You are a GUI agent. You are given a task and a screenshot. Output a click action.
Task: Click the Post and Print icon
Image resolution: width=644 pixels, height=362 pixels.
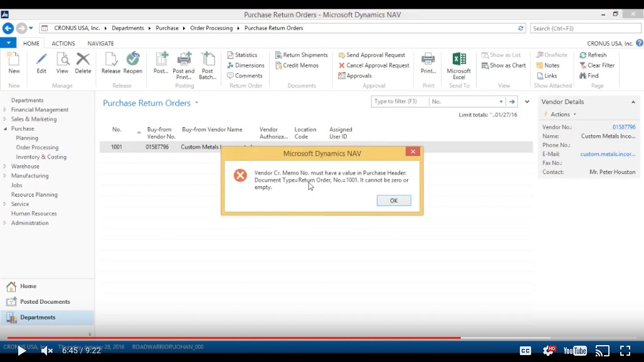tap(184, 59)
